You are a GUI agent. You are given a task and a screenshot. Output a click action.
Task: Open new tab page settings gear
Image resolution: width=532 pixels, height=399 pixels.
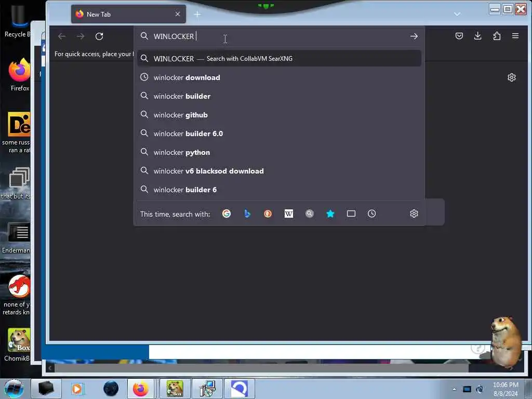click(x=512, y=78)
